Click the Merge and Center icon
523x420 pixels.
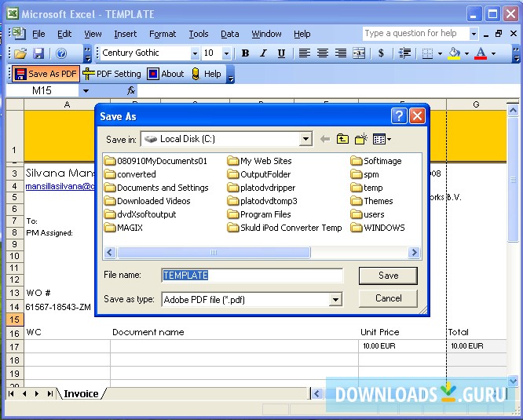pyautogui.click(x=359, y=53)
